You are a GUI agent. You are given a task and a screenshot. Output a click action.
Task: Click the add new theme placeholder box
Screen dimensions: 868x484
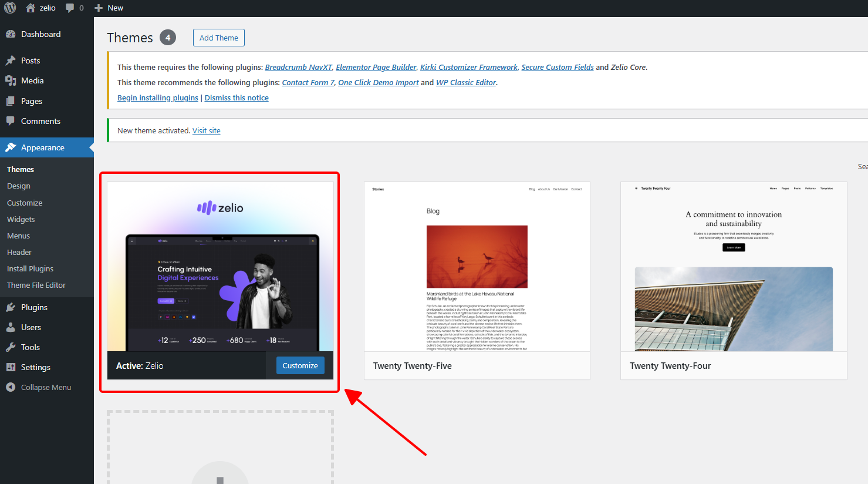tap(220, 447)
